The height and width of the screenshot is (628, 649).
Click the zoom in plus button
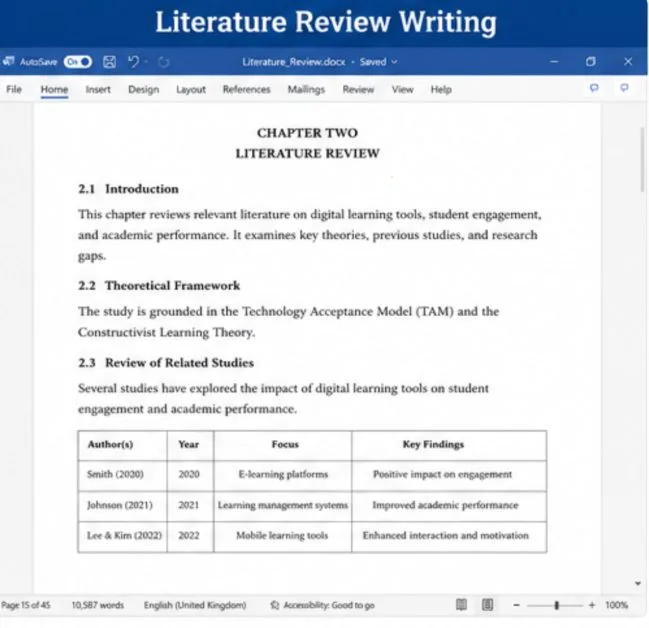click(592, 605)
